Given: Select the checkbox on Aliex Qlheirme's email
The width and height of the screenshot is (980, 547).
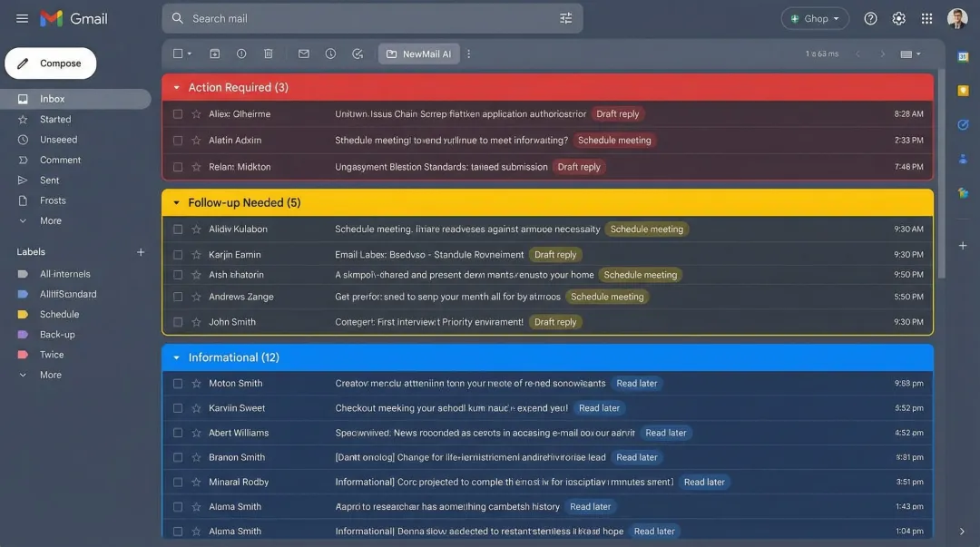Looking at the screenshot, I should 177,112.
